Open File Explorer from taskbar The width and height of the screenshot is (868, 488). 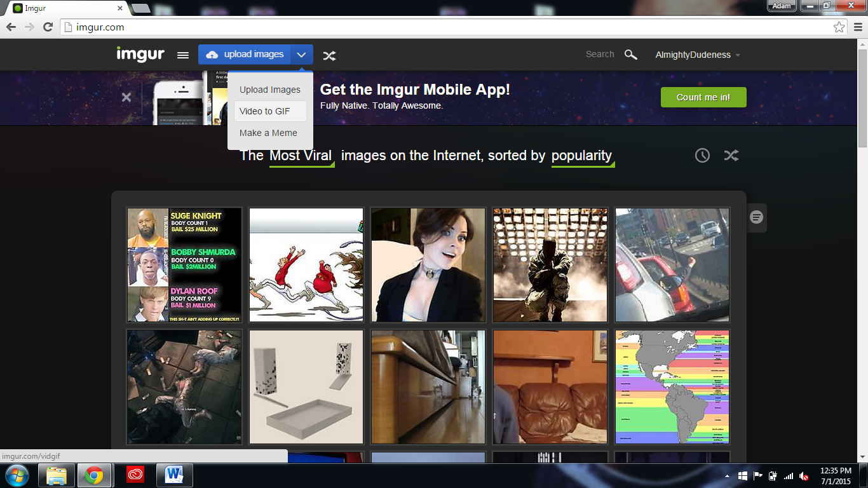coord(57,475)
